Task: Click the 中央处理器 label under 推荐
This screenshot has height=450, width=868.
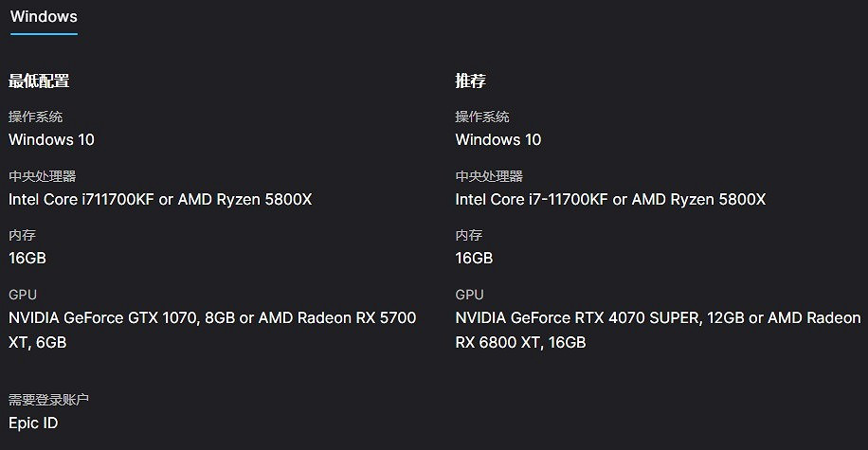Action: tap(489, 176)
